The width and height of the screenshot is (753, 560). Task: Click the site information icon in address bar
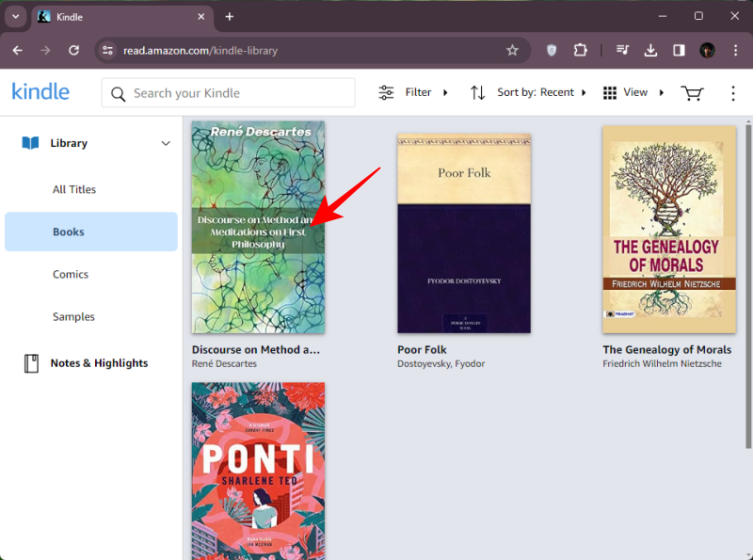(107, 51)
